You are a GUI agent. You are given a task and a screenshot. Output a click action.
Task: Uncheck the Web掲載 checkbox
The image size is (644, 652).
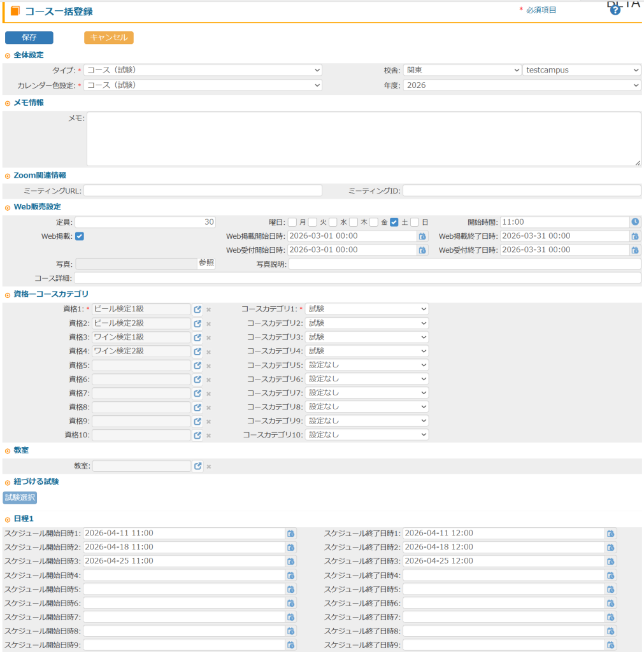[80, 236]
